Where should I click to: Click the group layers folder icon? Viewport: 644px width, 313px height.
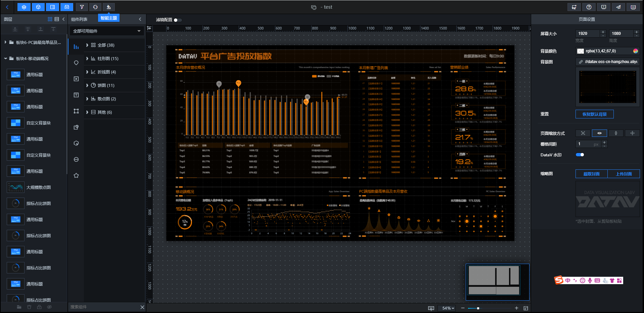coord(19,307)
